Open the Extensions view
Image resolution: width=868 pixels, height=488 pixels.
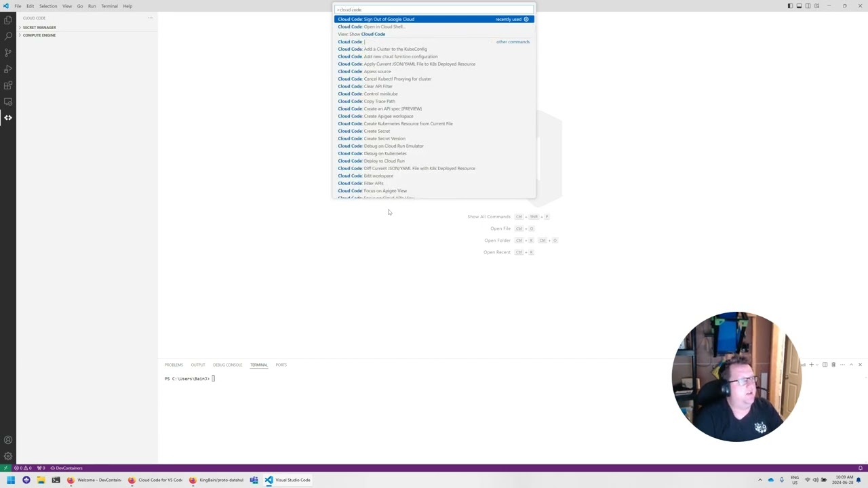pyautogui.click(x=8, y=85)
